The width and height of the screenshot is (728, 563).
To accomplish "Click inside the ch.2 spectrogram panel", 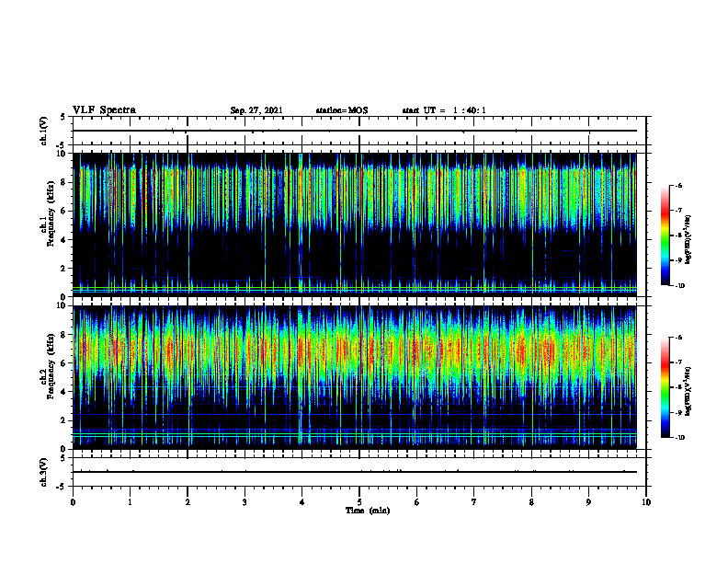I will [x=355, y=377].
